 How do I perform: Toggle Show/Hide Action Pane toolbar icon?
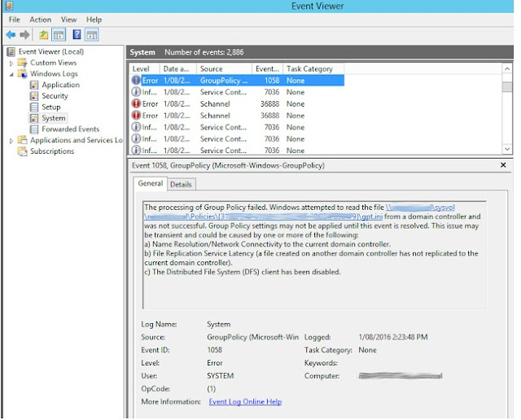point(92,35)
